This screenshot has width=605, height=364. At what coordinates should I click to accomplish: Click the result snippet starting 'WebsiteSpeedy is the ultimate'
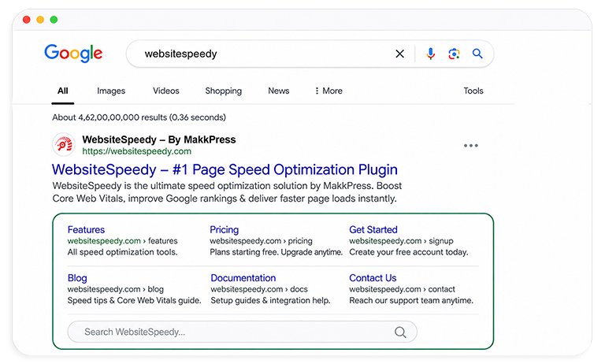pos(227,192)
